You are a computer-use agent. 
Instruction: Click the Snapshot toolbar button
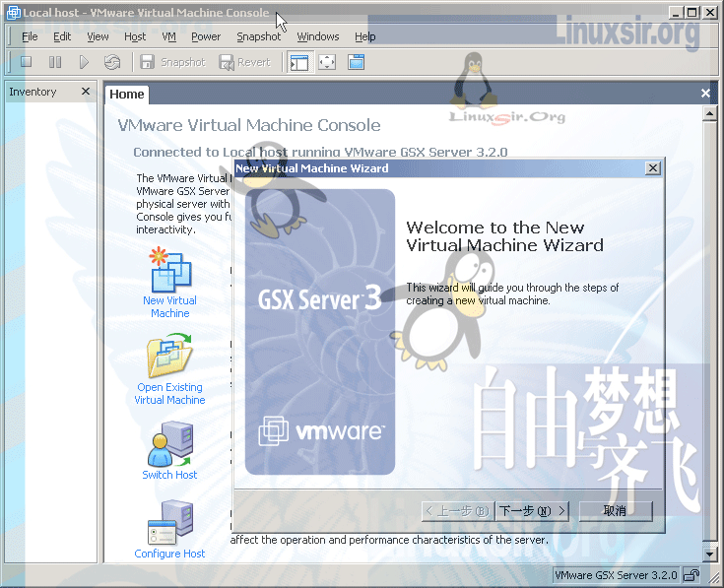[172, 62]
